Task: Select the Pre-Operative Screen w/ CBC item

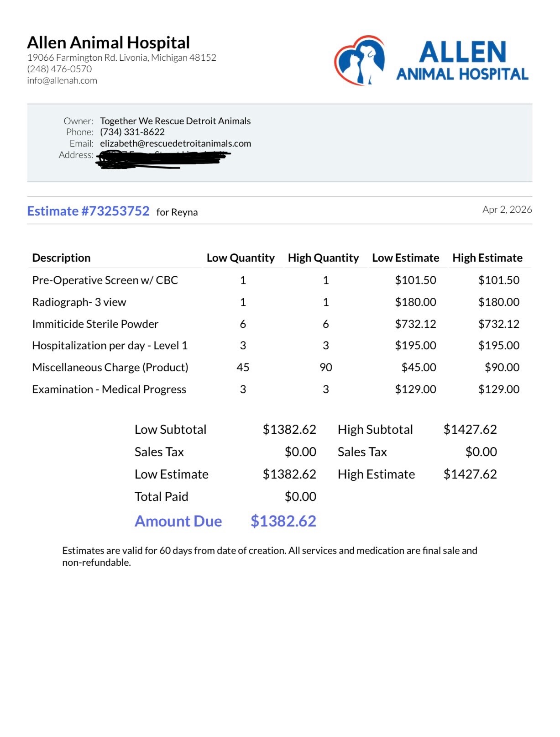Action: (x=105, y=280)
